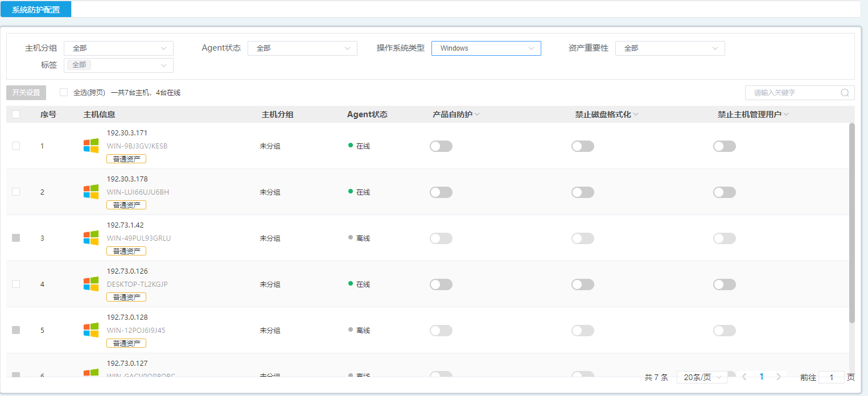Check the 全选(跨页) checkbox

click(64, 92)
